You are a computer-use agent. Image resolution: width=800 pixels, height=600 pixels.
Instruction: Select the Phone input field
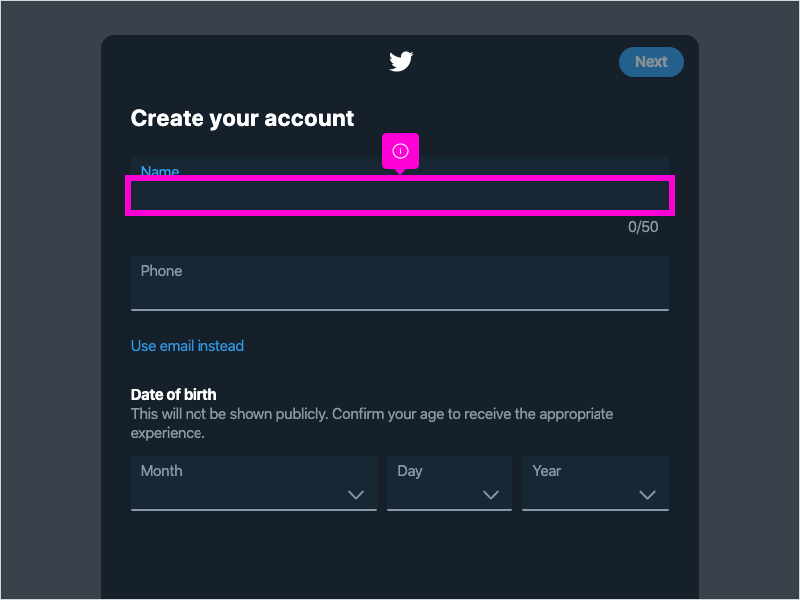tap(400, 283)
